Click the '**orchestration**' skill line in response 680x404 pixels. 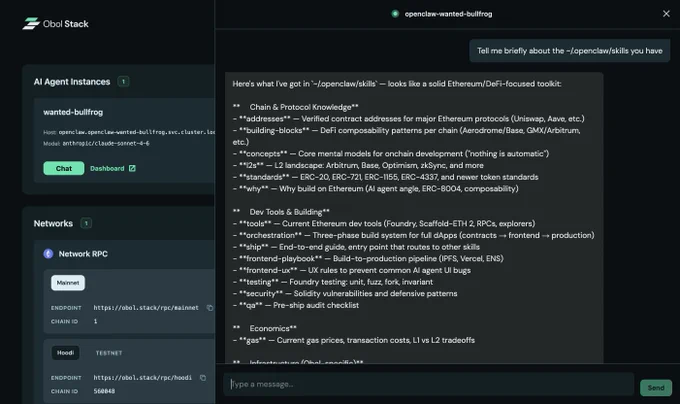pos(413,235)
